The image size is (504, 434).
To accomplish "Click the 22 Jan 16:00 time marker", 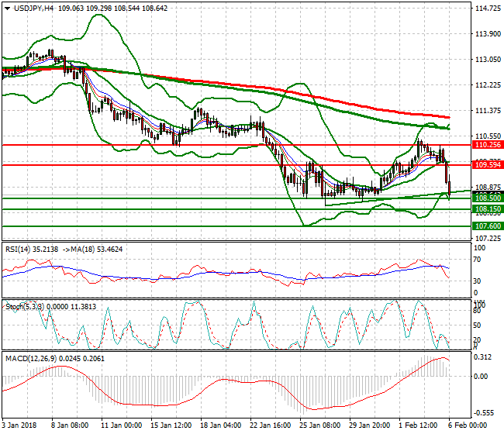I will 270,427.
